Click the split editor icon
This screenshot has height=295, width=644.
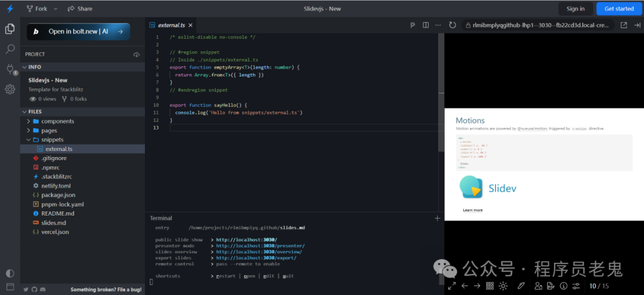(x=426, y=25)
